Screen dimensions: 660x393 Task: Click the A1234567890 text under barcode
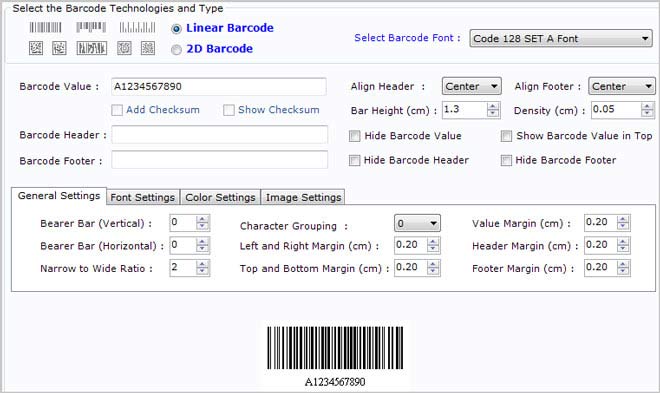point(335,382)
